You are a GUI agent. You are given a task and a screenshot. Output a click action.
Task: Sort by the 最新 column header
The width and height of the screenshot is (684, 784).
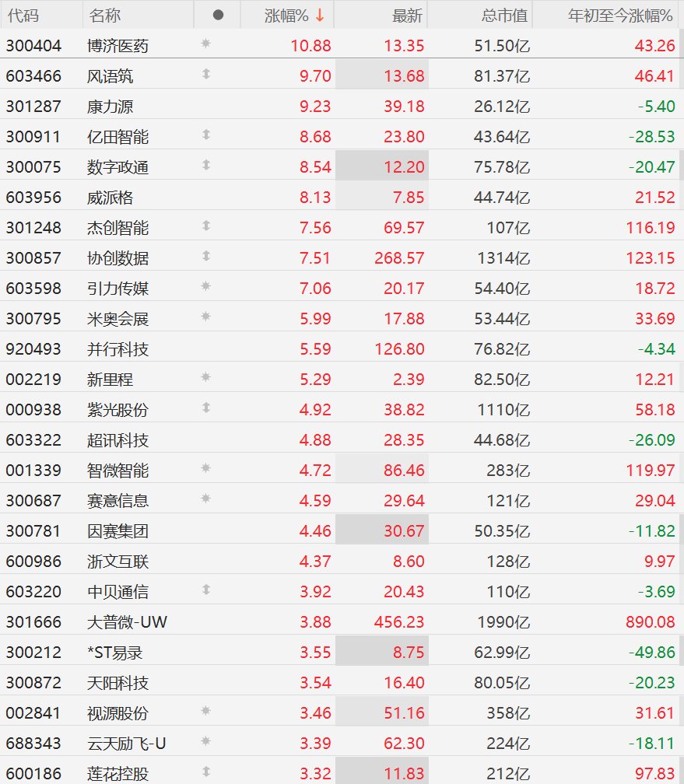pyautogui.click(x=408, y=16)
